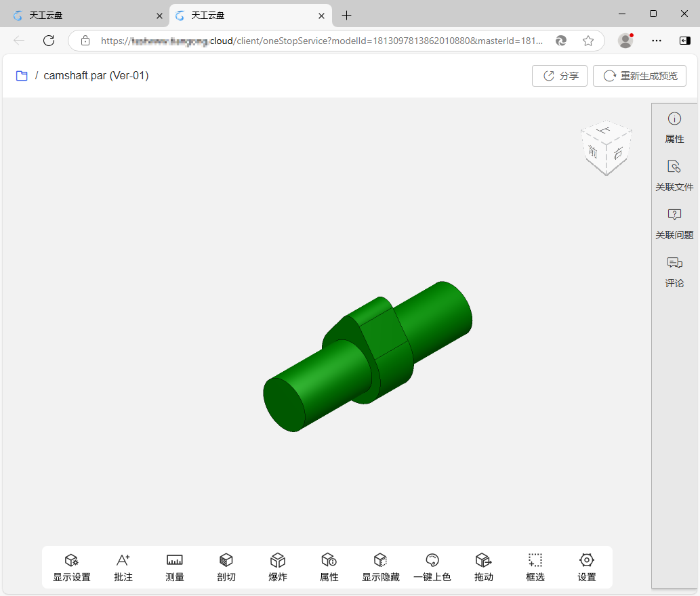Click the 右 right face of view cube
This screenshot has width=700, height=596.
pos(618,152)
